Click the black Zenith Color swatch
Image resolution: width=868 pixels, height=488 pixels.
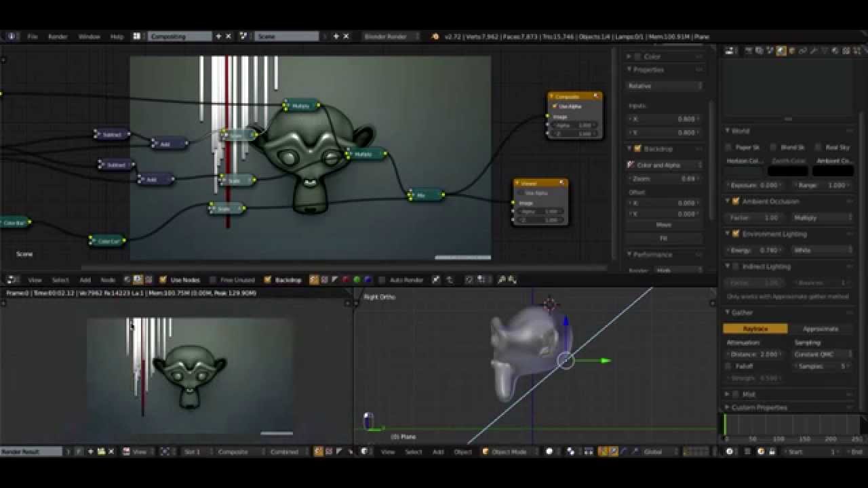pyautogui.click(x=789, y=171)
